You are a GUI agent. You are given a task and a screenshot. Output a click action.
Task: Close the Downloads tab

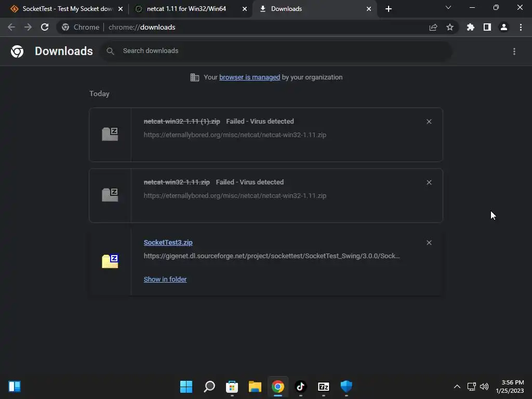coord(369,9)
